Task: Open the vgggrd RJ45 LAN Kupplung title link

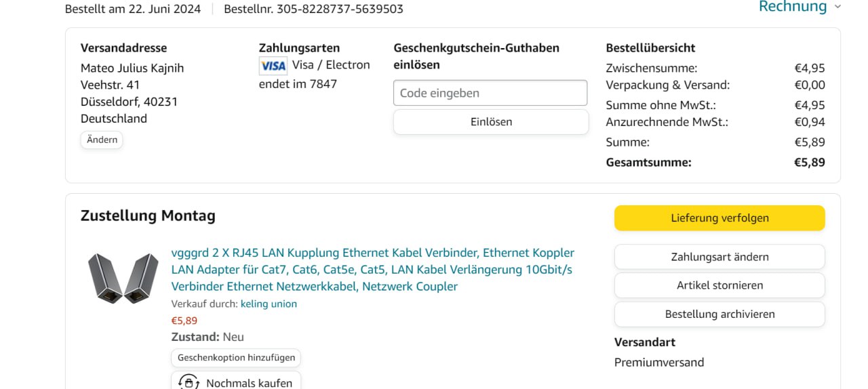Action: 372,270
